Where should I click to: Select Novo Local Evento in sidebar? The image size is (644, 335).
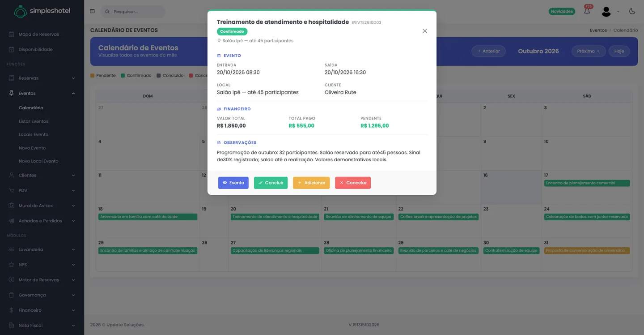38,161
